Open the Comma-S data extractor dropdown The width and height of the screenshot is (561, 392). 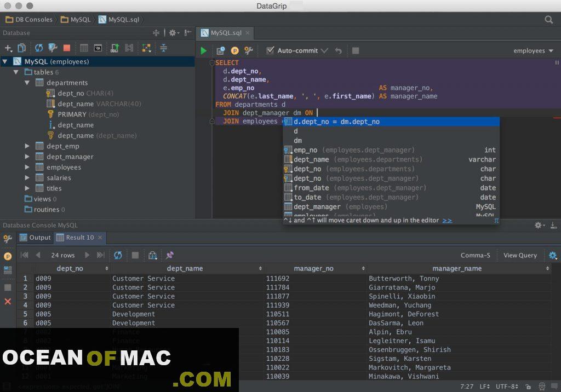[x=475, y=255]
